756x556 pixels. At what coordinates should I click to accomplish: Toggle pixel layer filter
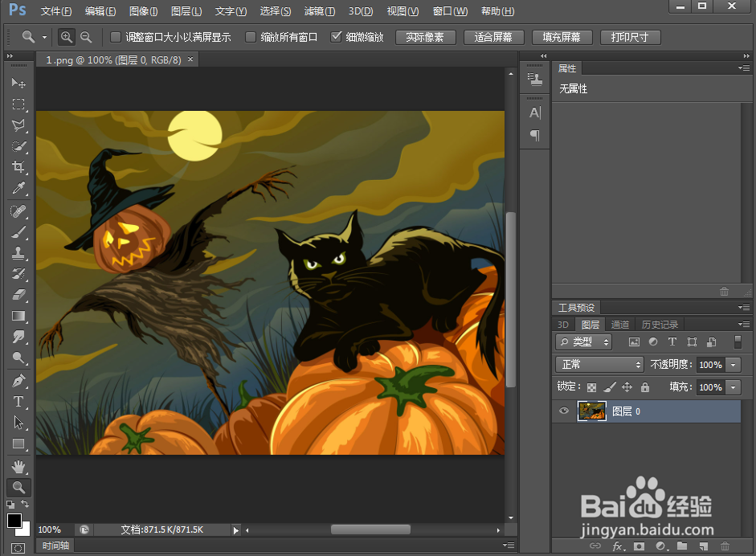634,342
